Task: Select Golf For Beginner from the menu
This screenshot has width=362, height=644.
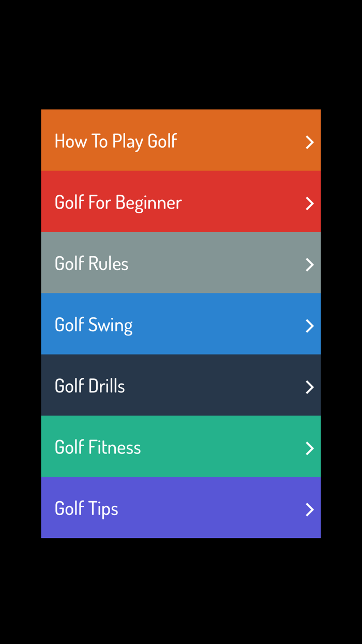Action: [181, 201]
